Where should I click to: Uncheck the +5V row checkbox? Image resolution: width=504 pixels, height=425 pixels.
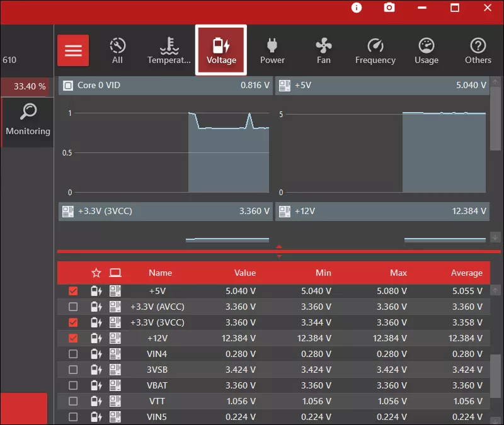73,291
